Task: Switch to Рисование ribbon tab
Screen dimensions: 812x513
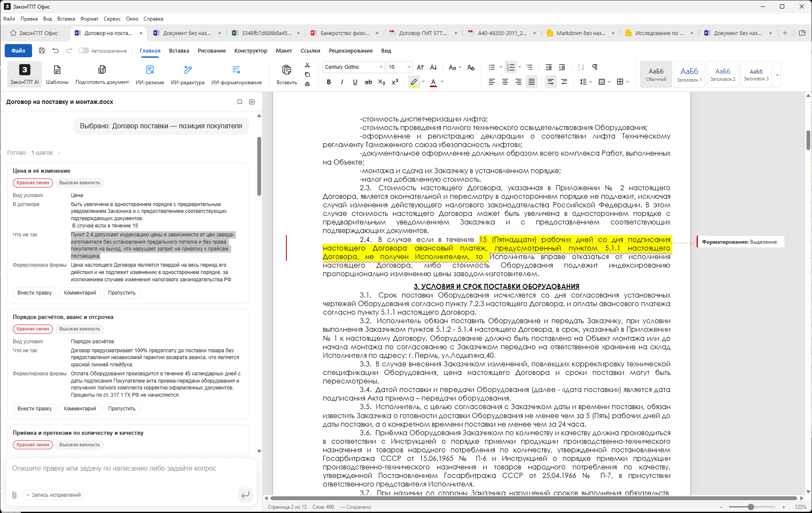Action: [x=212, y=50]
